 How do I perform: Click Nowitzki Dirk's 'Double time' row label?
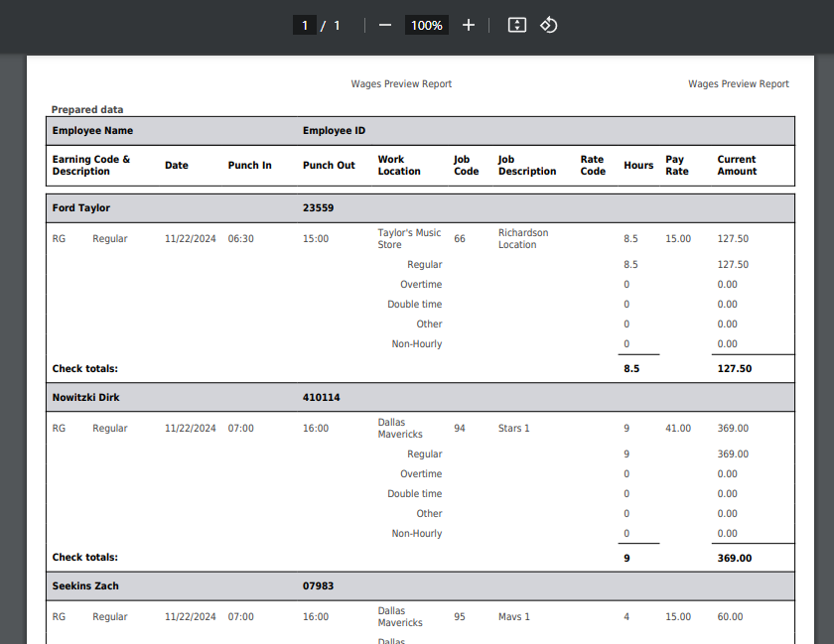[414, 493]
